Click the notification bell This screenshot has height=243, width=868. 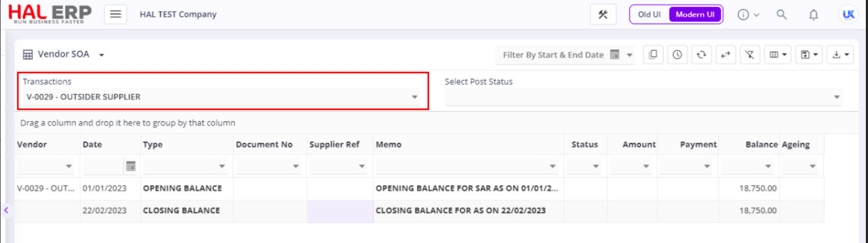pos(813,15)
